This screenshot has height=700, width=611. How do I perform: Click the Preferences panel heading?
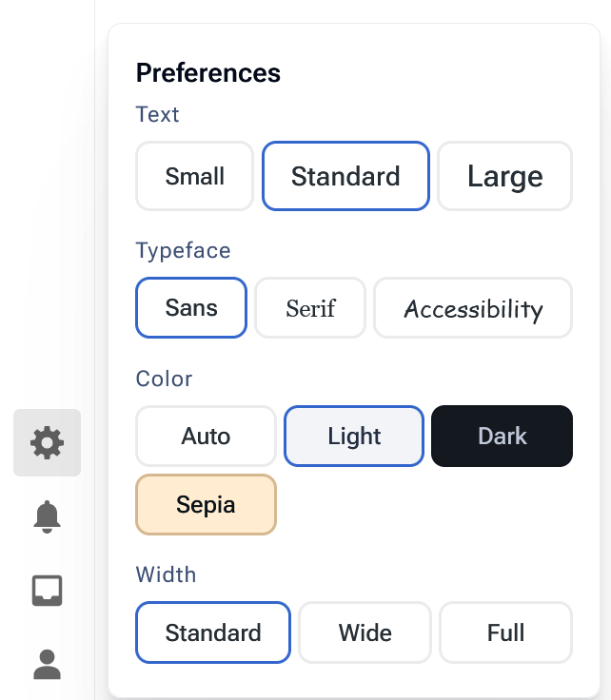[x=208, y=72]
